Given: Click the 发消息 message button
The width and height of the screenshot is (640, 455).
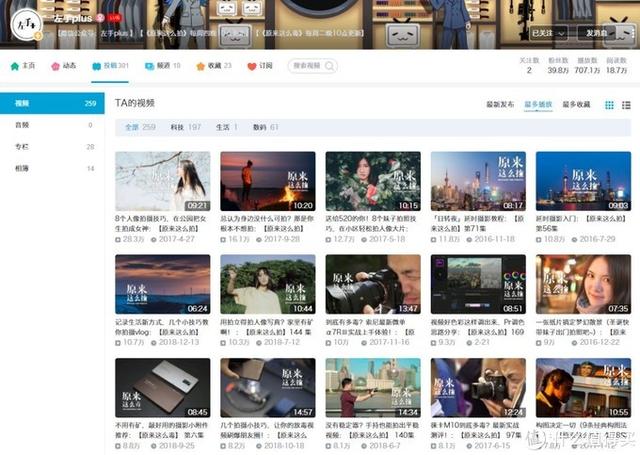Looking at the screenshot, I should coord(597,33).
